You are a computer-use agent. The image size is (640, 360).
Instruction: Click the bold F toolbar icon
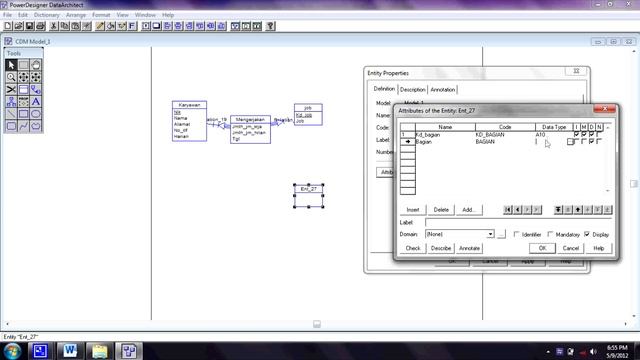point(132,26)
